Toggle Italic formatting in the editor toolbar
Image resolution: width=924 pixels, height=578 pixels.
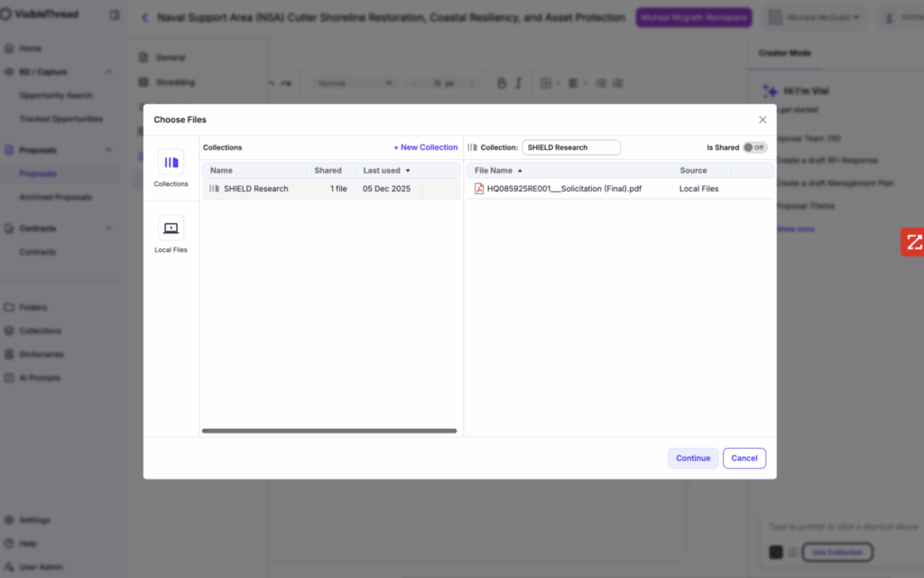(x=519, y=83)
